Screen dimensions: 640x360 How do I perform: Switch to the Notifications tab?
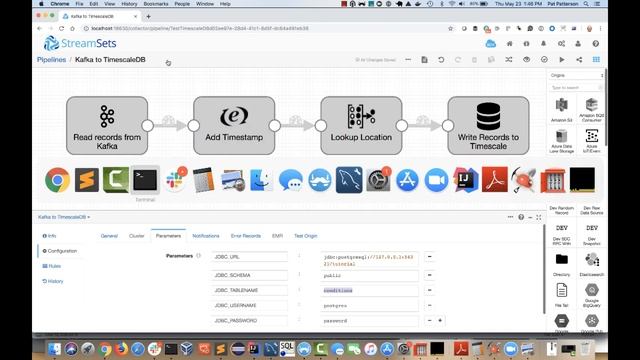(x=206, y=236)
